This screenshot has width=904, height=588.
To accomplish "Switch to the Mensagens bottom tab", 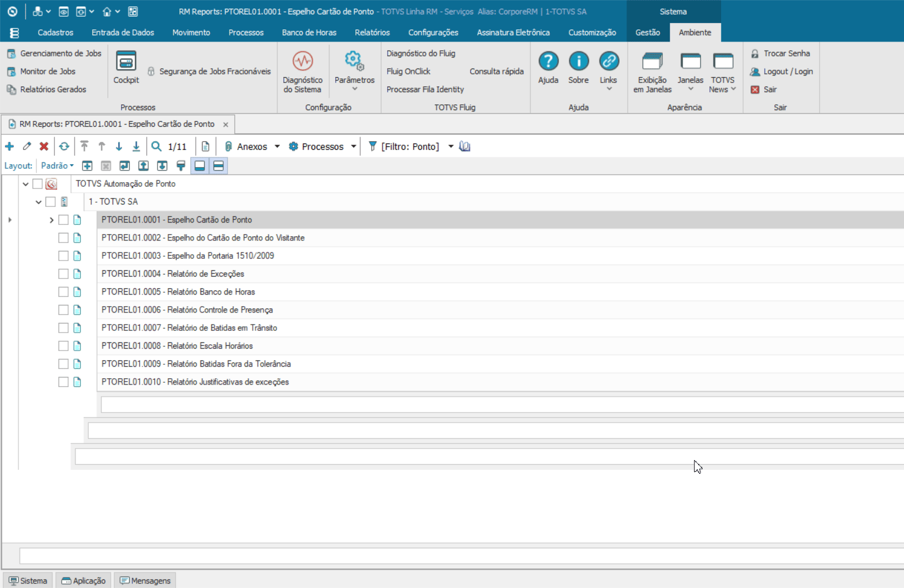I will click(x=145, y=581).
